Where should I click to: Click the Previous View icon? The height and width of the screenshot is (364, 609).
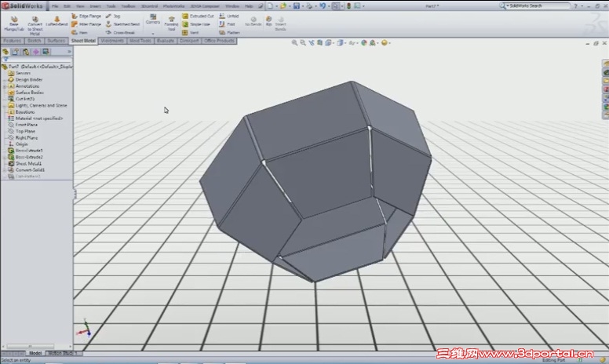[311, 42]
